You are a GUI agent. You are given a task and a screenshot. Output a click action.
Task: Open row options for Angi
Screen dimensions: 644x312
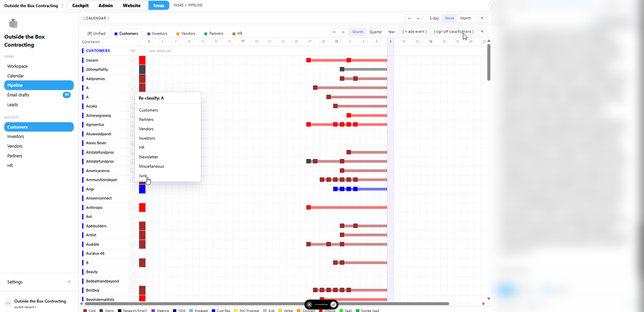(x=132, y=189)
